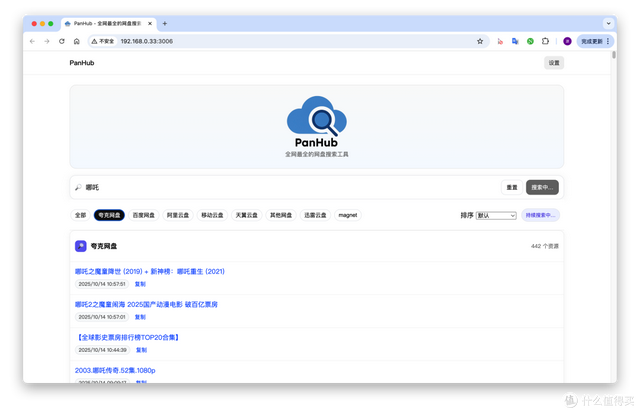Screen dimensions: 640x414
Task: Open 全球影史票房排行榜TOP20合集 result link
Action: click(x=128, y=338)
